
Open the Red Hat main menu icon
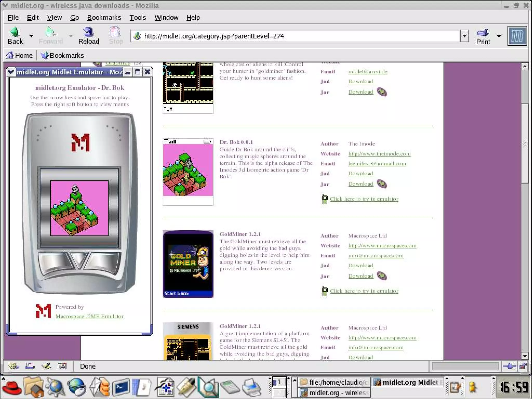[x=11, y=388]
